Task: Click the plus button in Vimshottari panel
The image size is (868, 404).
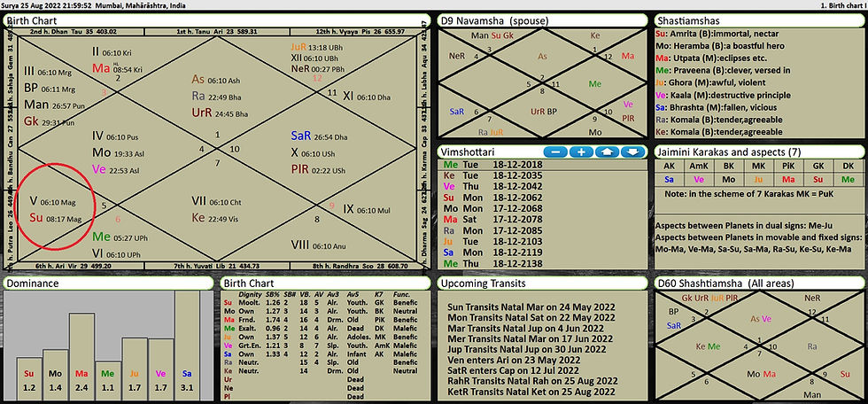Action: pos(581,151)
